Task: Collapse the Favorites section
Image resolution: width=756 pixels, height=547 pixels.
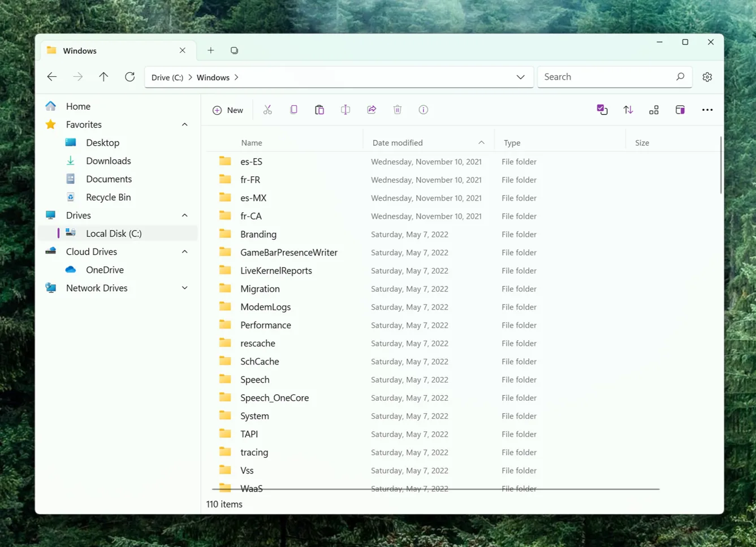Action: coord(184,124)
